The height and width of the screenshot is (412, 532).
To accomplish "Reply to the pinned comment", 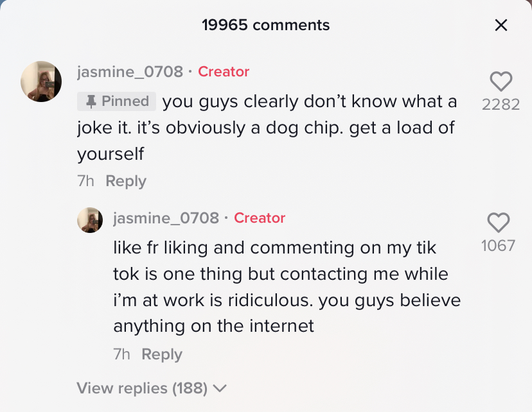I will (125, 180).
